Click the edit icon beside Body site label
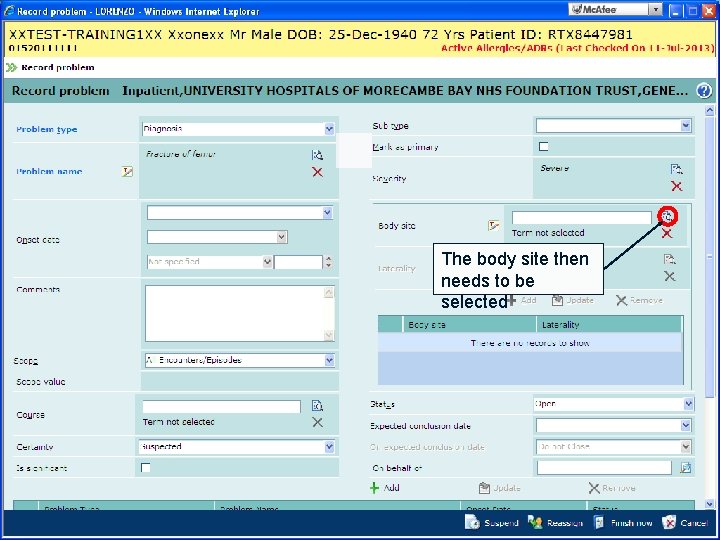The height and width of the screenshot is (540, 720). pos(494,225)
